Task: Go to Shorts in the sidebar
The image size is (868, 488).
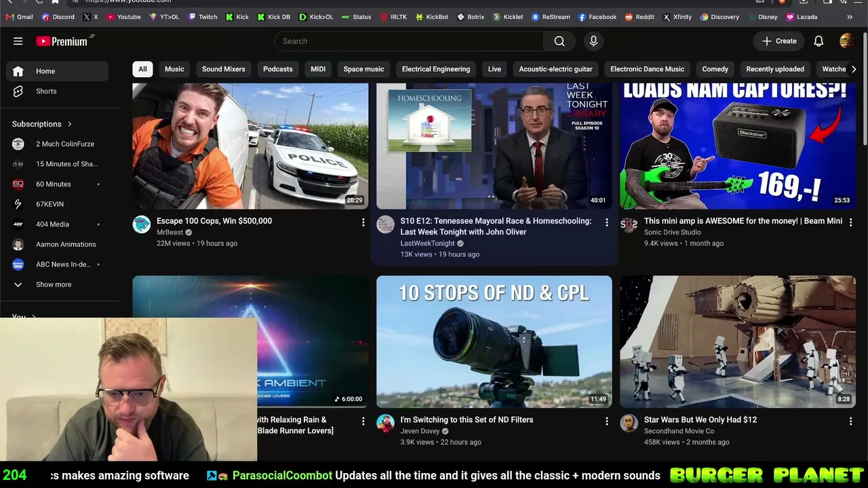Action: point(57,91)
